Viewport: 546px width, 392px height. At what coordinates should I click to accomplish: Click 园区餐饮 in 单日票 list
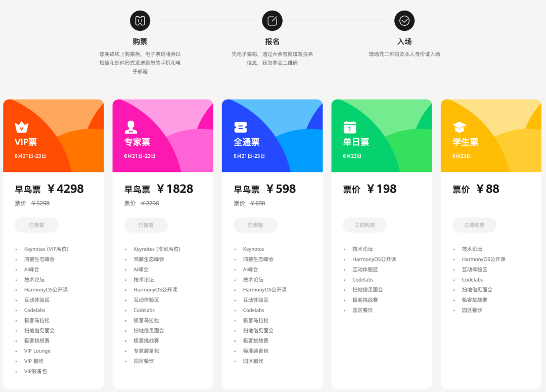click(x=362, y=310)
